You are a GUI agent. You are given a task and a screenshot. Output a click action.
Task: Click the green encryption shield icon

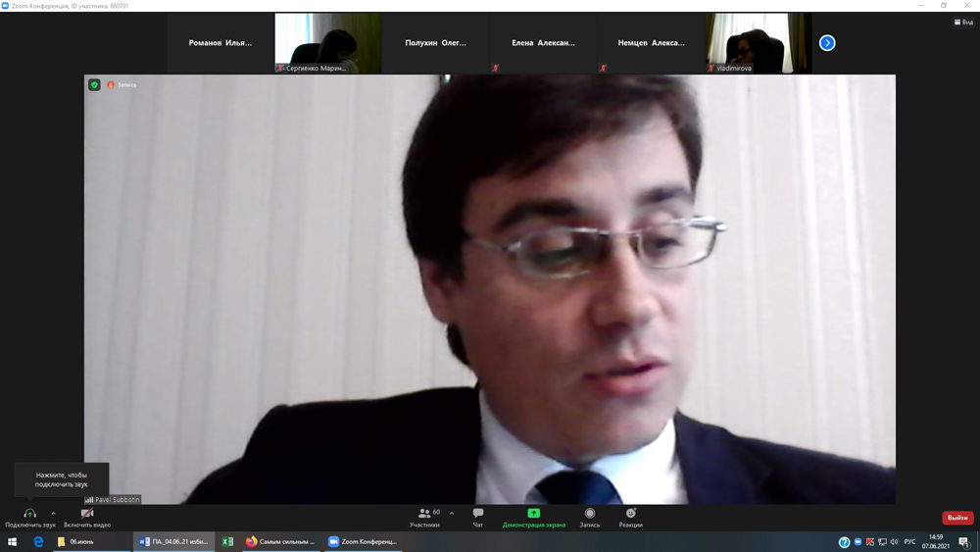coord(94,85)
